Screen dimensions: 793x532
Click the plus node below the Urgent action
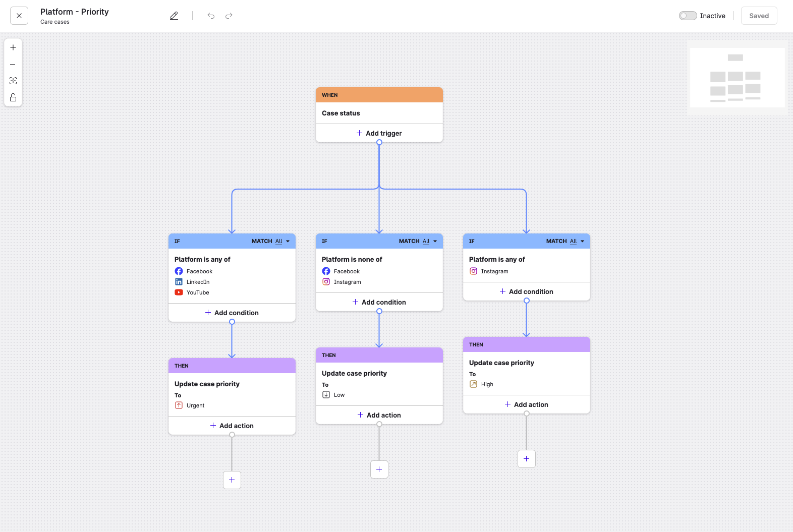click(232, 480)
